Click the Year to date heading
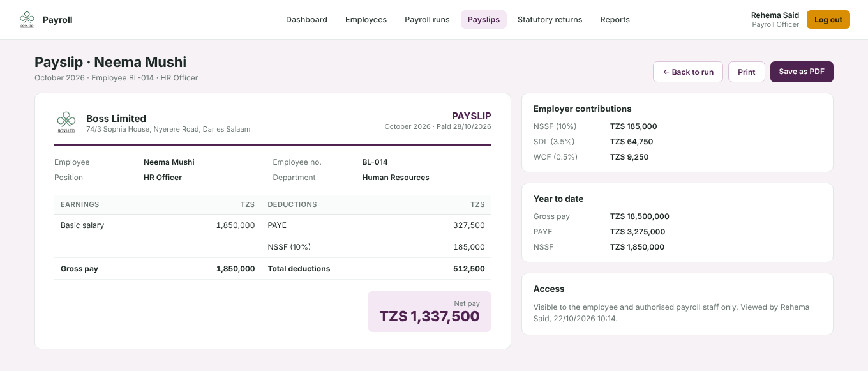The height and width of the screenshot is (371, 868). point(558,199)
